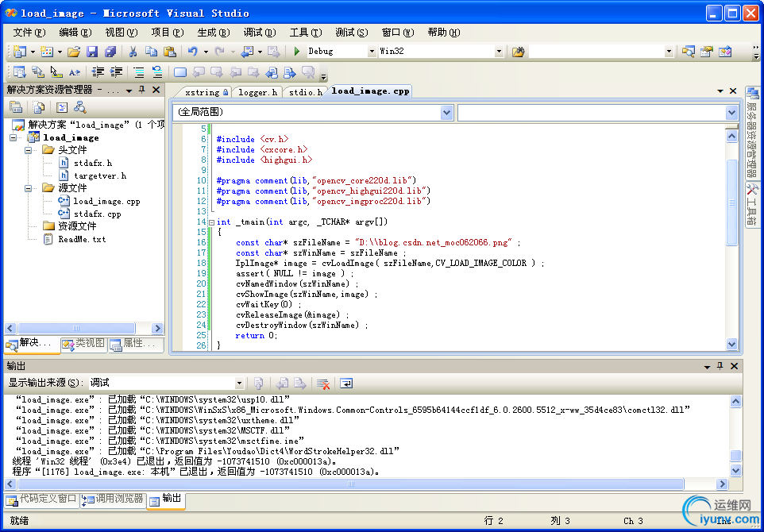Click the Display Object Member List icon
The width and height of the screenshot is (764, 532).
[20, 72]
